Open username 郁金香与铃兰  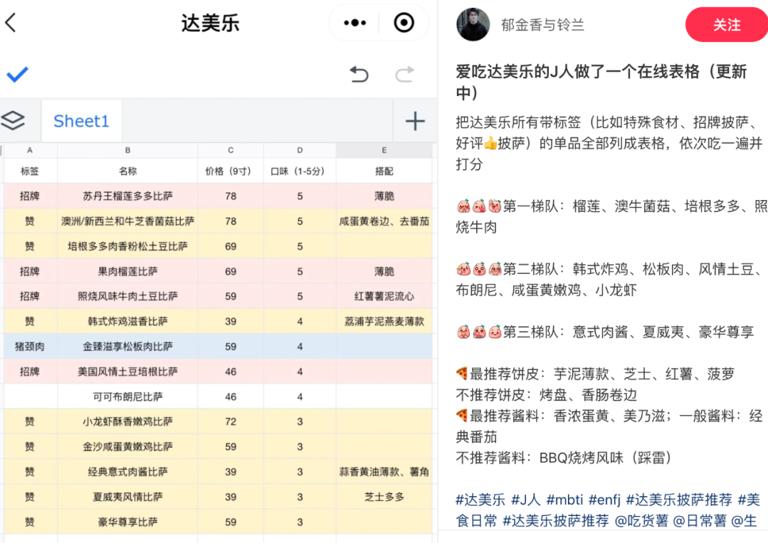click(543, 24)
